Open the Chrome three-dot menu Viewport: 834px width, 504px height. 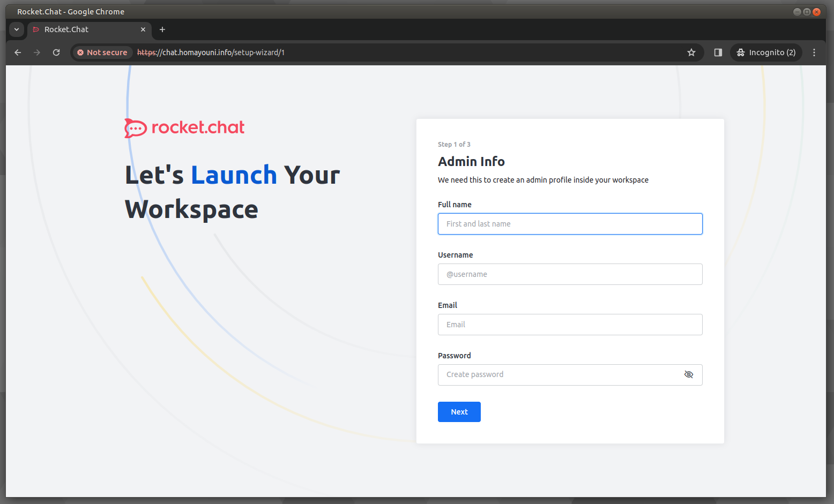814,52
